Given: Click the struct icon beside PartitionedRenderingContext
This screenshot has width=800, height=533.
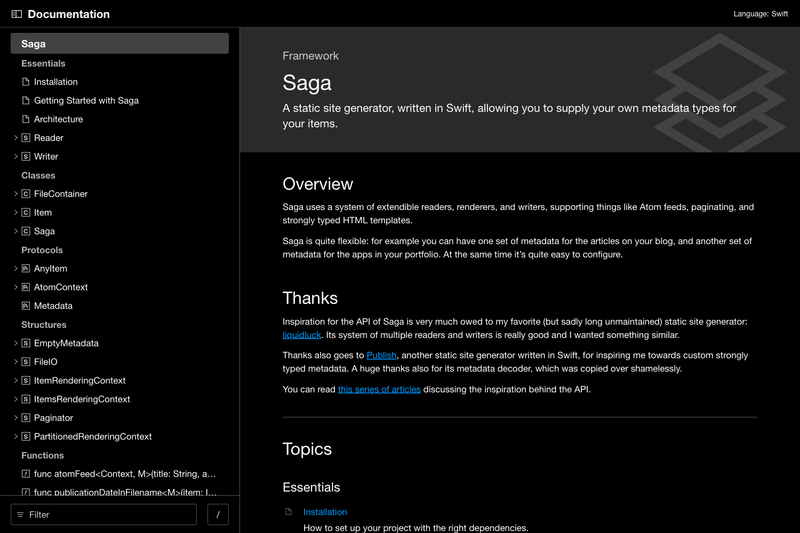Looking at the screenshot, I should [26, 437].
